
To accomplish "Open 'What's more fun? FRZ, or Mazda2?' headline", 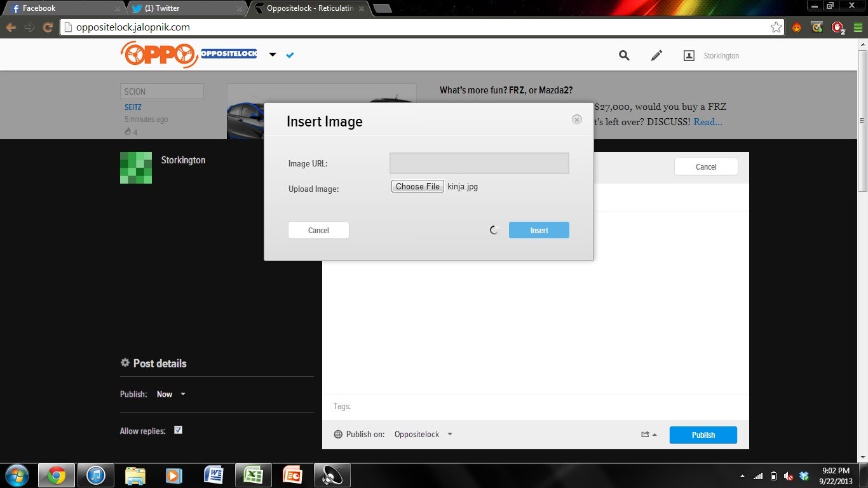I will [506, 90].
